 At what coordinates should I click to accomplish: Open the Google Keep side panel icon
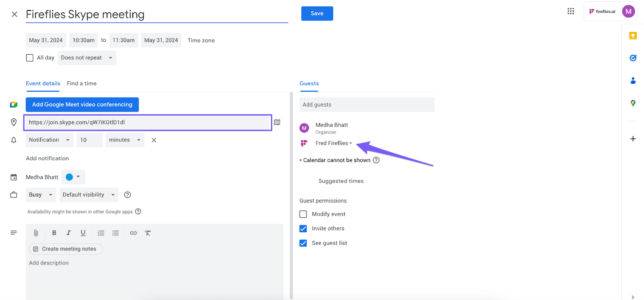pos(633,36)
